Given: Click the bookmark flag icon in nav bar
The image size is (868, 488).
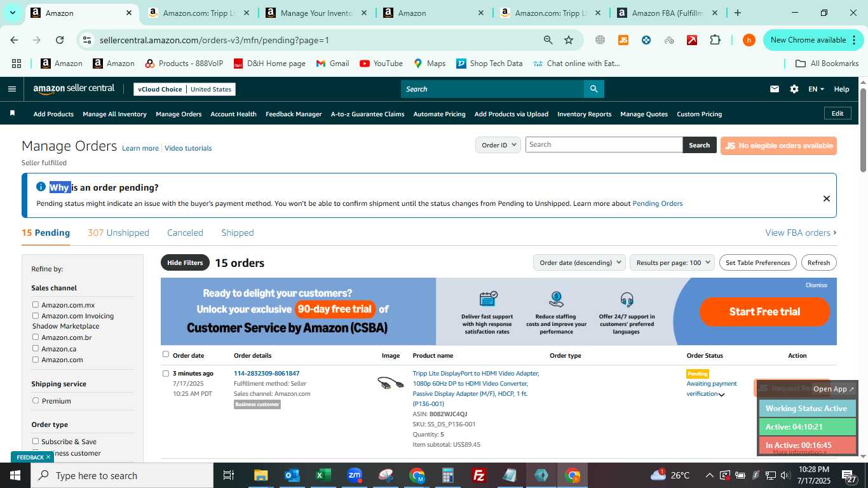Looking at the screenshot, I should coord(12,114).
